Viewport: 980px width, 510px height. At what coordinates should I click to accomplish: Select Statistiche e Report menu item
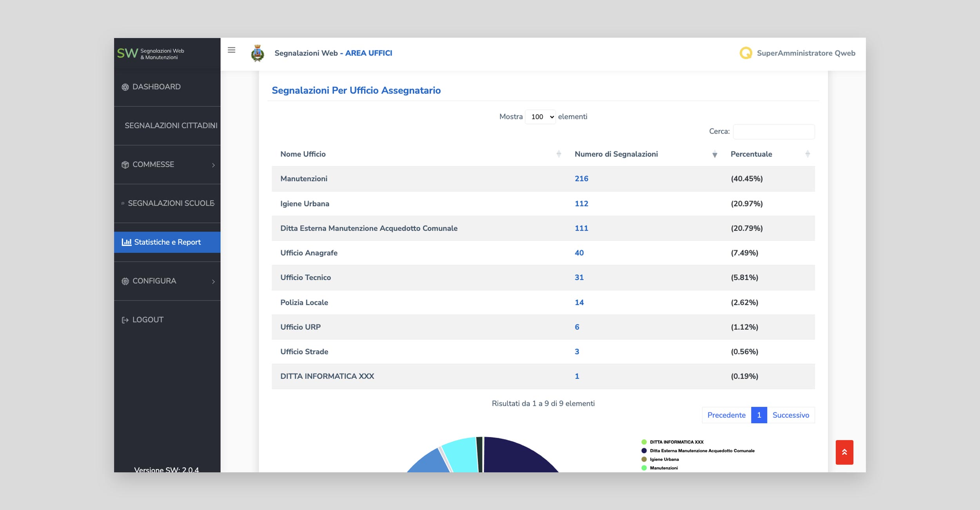167,242
